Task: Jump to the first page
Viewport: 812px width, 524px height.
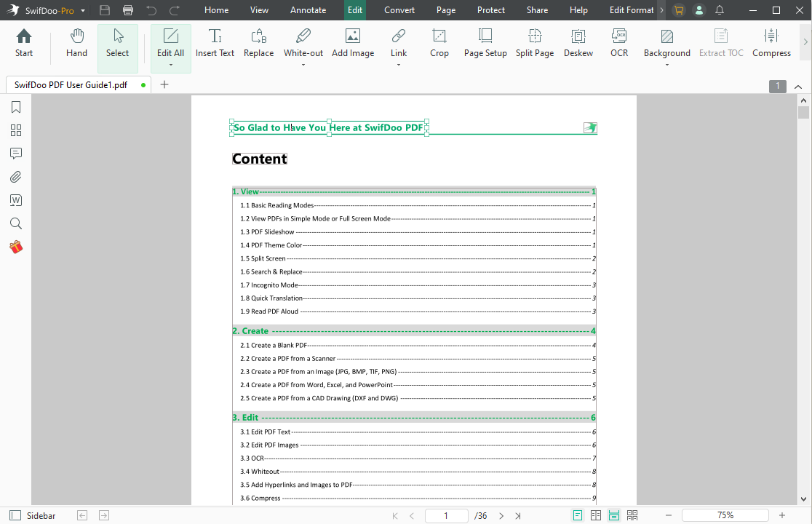Action: [395, 516]
